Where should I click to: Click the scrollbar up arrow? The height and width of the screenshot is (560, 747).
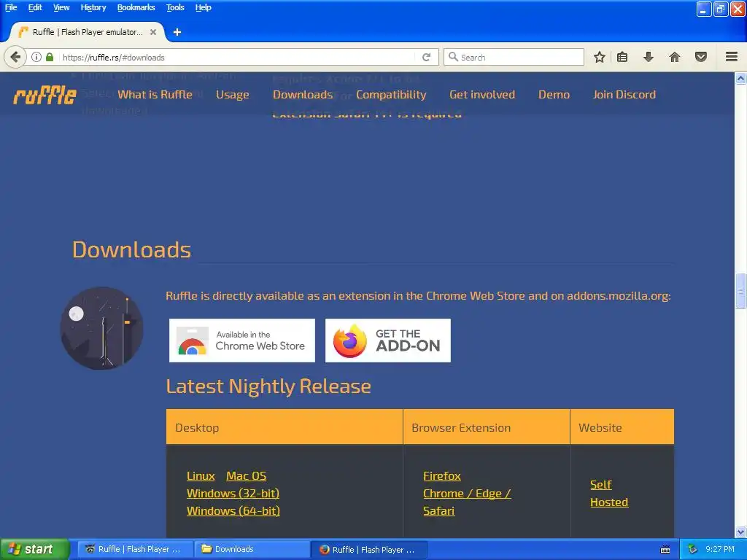pyautogui.click(x=740, y=78)
